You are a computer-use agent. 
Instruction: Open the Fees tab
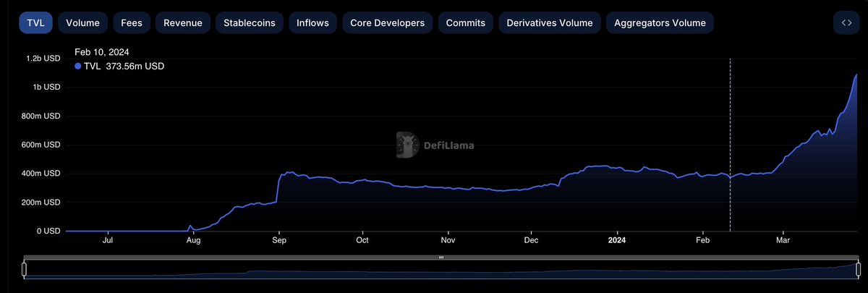coord(132,22)
